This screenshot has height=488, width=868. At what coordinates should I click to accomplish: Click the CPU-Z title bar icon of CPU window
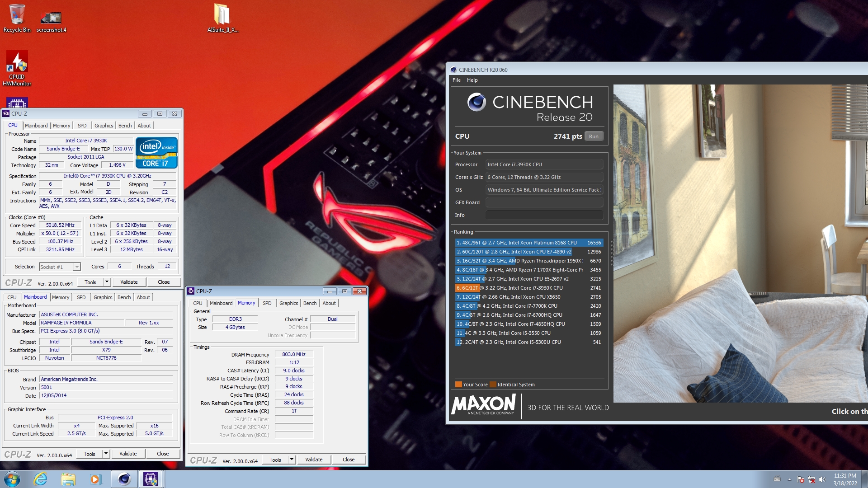coord(6,113)
